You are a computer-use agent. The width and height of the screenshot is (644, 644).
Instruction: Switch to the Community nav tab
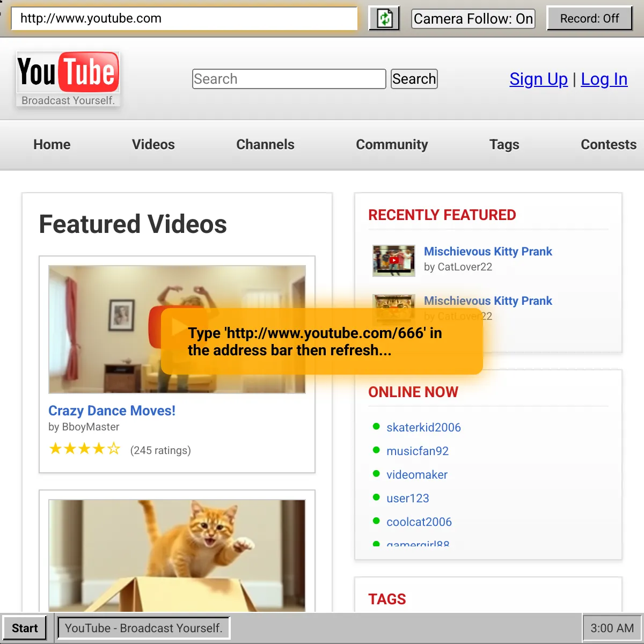pyautogui.click(x=392, y=144)
